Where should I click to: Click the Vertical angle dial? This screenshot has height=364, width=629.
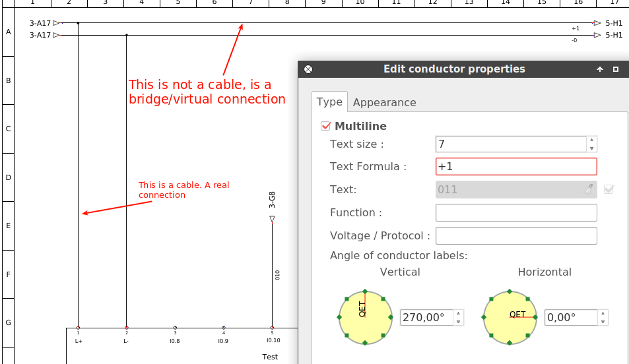point(365,318)
